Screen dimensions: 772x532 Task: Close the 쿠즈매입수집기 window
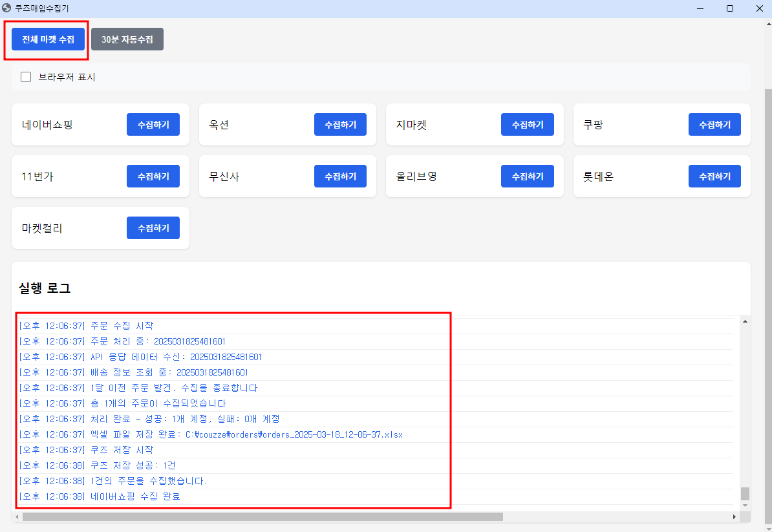tap(760, 8)
